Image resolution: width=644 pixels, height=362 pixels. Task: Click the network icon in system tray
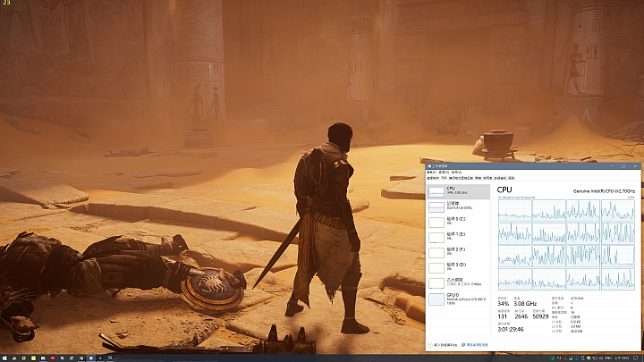pyautogui.click(x=595, y=358)
